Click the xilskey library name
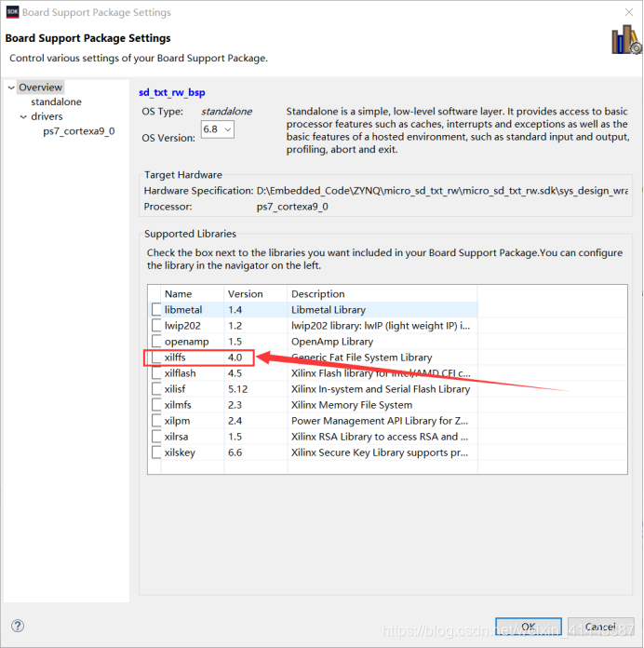Image resolution: width=644 pixels, height=648 pixels. pos(180,452)
